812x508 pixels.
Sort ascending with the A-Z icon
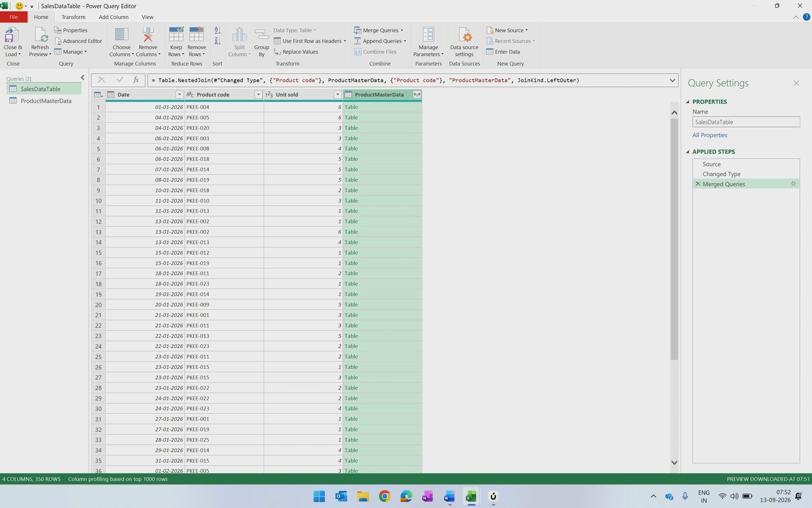[217, 30]
